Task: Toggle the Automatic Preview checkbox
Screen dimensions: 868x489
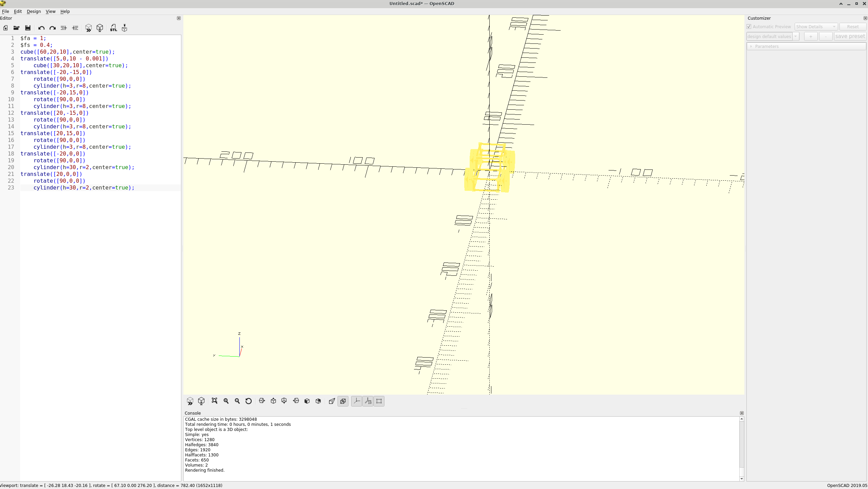Action: pyautogui.click(x=749, y=26)
